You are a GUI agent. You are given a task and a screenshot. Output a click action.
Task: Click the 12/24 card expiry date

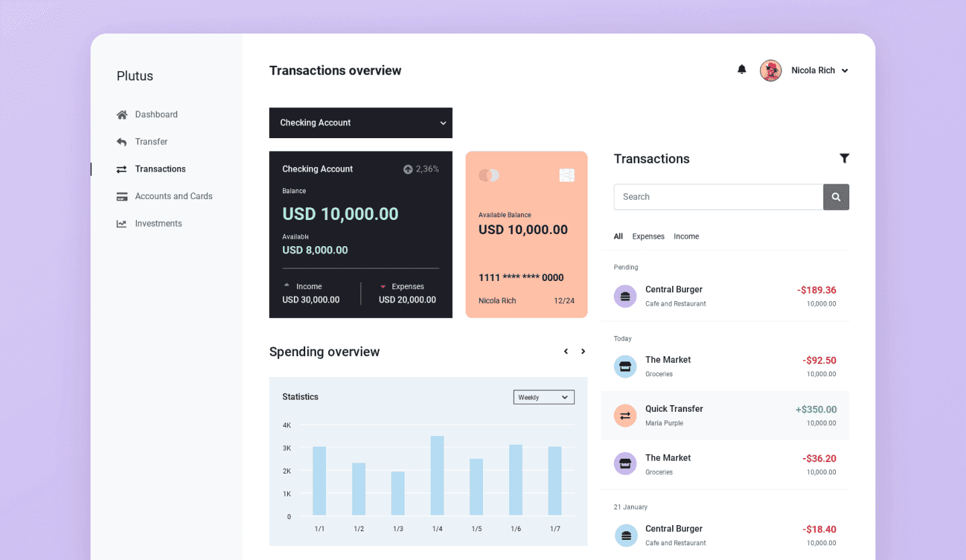point(564,301)
